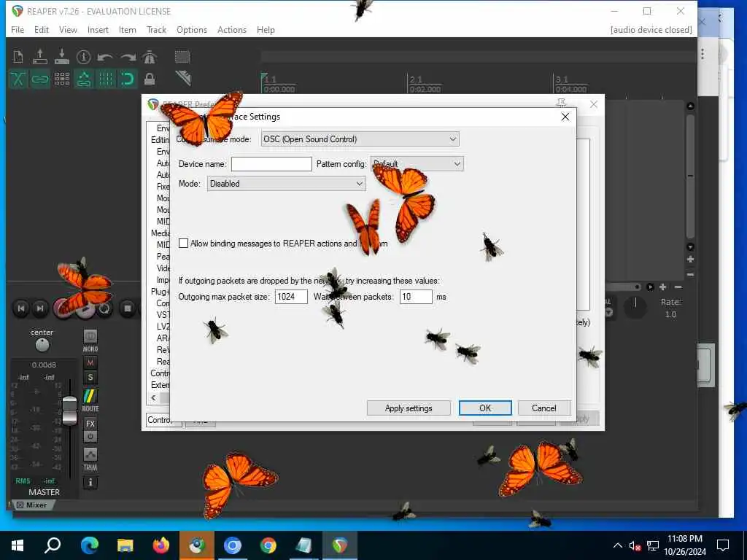
Task: Click taskbar search magnifier icon
Action: 53,545
